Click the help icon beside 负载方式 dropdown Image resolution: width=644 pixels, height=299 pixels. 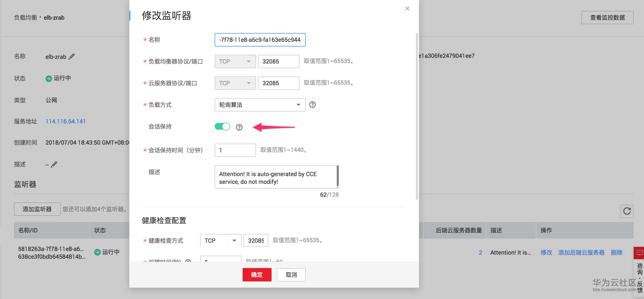tap(312, 105)
